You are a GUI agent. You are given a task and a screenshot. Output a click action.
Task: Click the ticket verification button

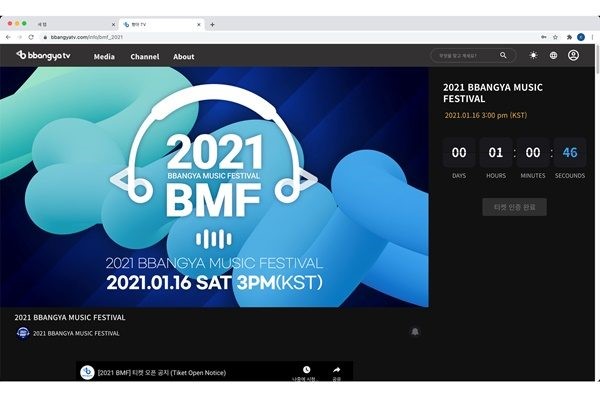pos(514,207)
